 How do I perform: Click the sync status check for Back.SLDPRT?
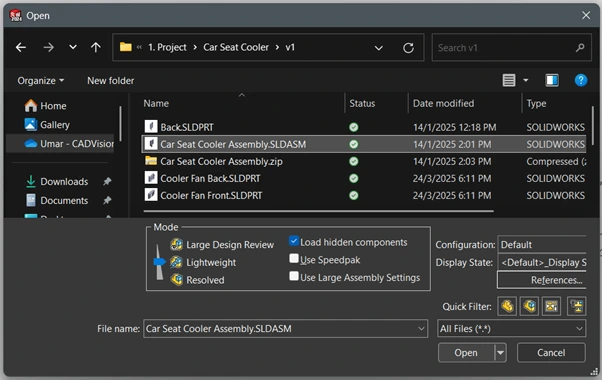tap(354, 127)
